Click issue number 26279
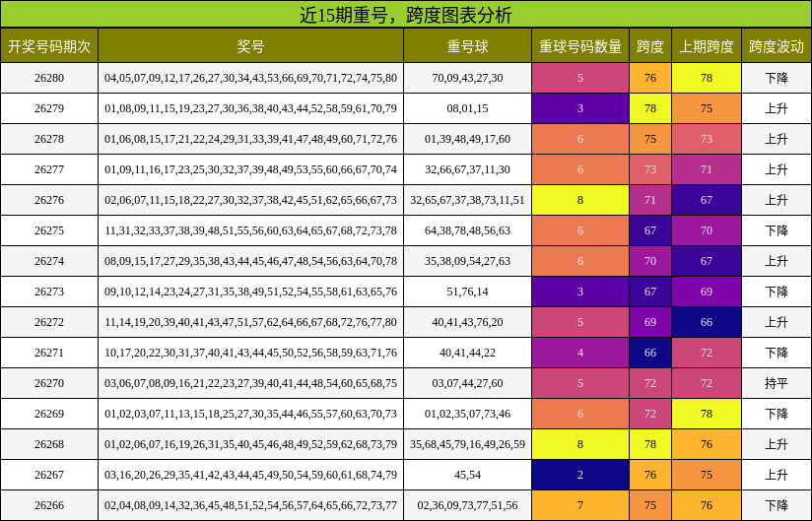 [49, 108]
